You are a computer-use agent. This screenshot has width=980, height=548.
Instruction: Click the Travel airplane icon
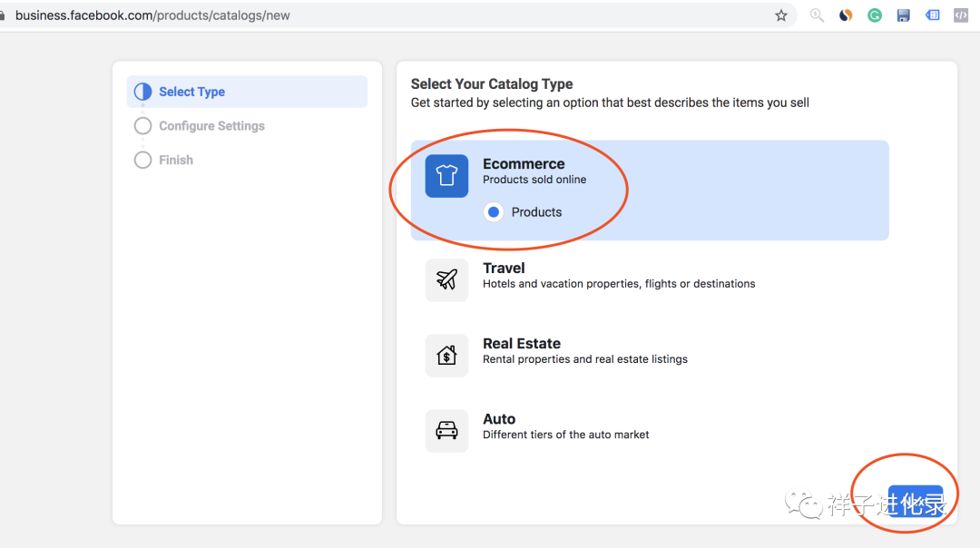(x=446, y=279)
